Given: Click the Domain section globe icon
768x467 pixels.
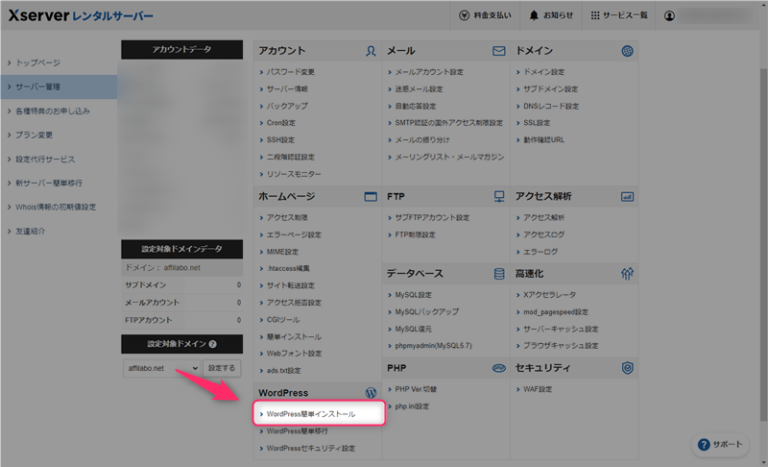Looking at the screenshot, I should point(627,51).
